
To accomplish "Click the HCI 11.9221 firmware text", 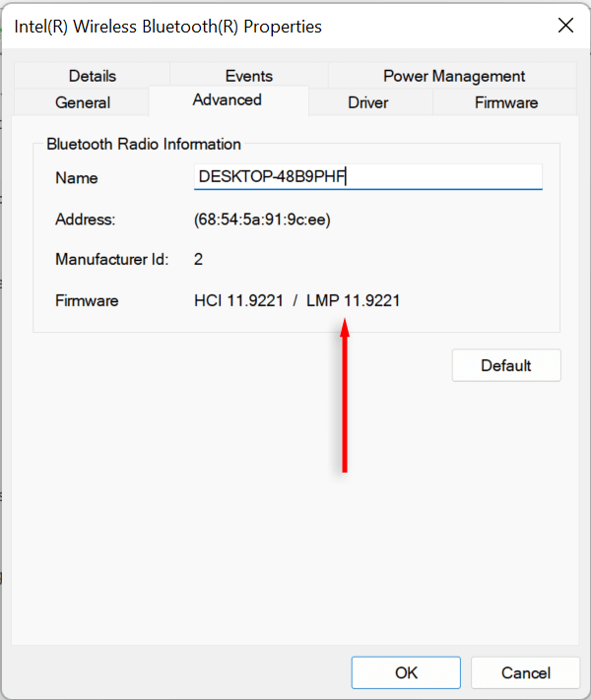I will 238,300.
